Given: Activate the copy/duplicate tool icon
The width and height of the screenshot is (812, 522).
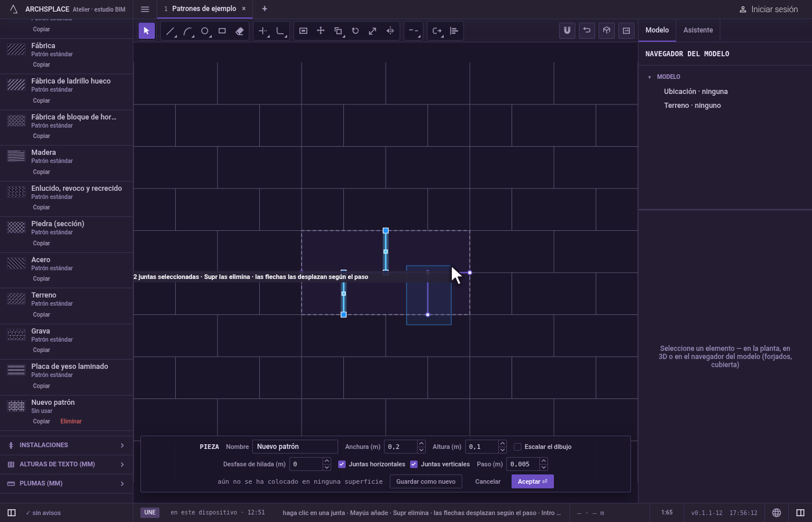Looking at the screenshot, I should 338,31.
